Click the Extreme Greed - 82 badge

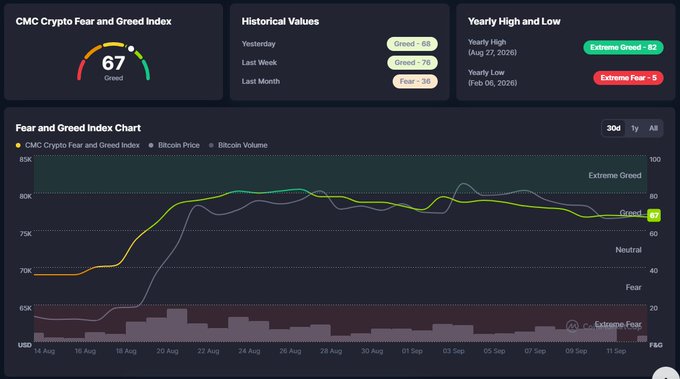point(623,47)
